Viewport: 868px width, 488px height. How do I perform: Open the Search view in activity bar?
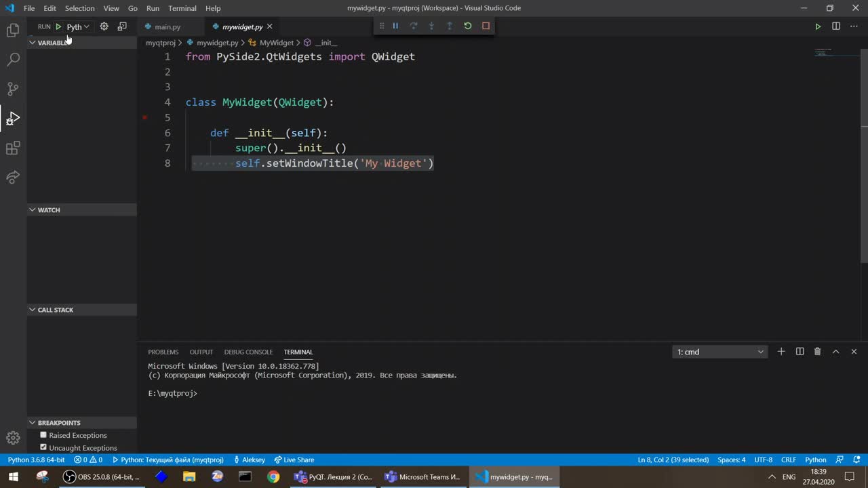tap(13, 60)
